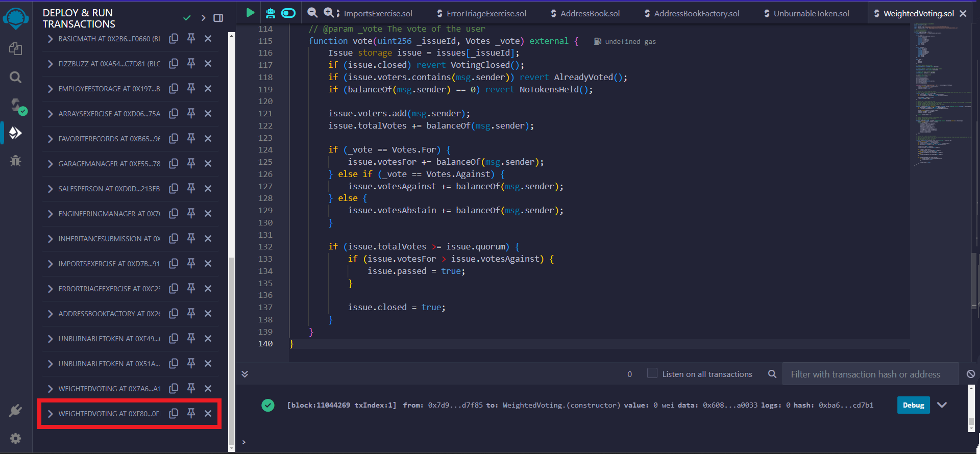Copy the ARRAYSEXERCISE contract address

tap(174, 113)
